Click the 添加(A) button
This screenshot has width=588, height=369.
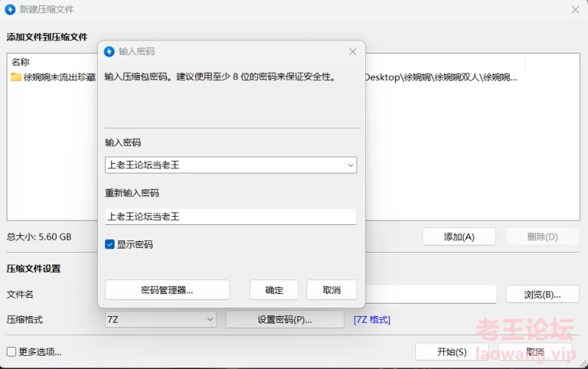[x=459, y=237]
